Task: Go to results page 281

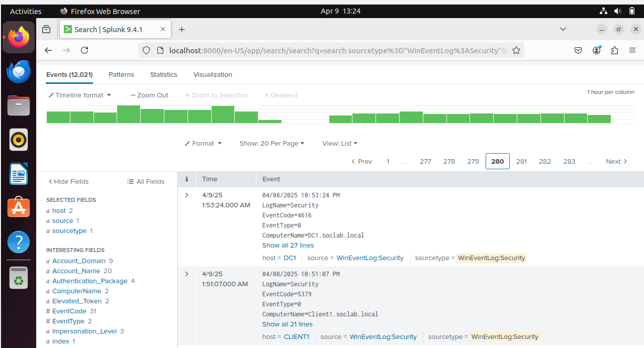Action: pos(521,161)
